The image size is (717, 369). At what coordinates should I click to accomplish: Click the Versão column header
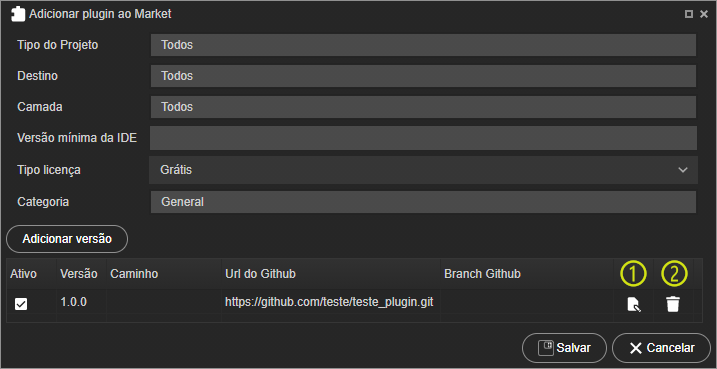click(79, 274)
